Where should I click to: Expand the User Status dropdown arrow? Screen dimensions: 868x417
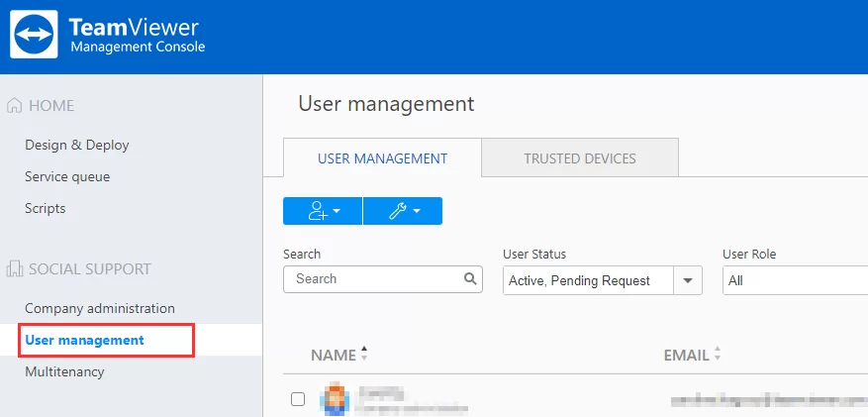coord(688,280)
